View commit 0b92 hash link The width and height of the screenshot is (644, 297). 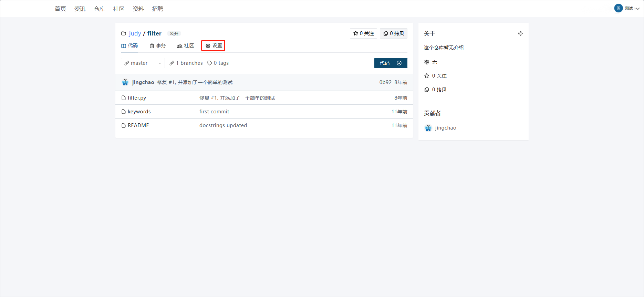pos(385,82)
